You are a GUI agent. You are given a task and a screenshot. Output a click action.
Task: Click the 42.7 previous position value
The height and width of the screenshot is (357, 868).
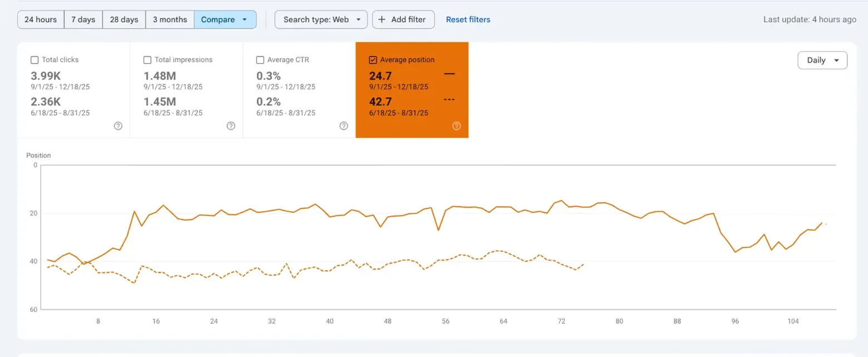(381, 101)
